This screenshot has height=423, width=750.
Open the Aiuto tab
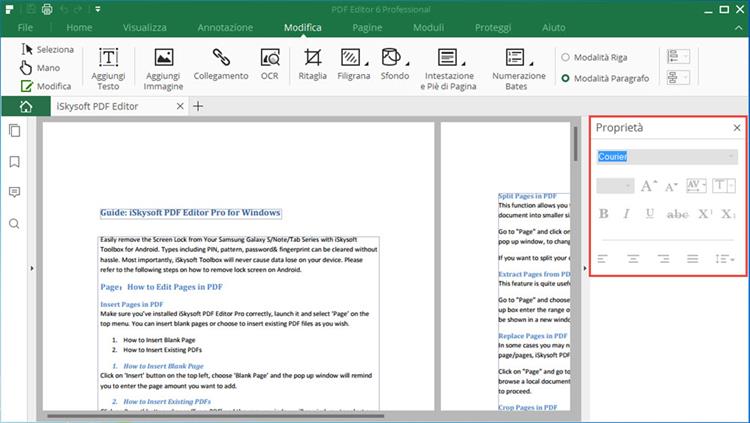[x=554, y=28]
